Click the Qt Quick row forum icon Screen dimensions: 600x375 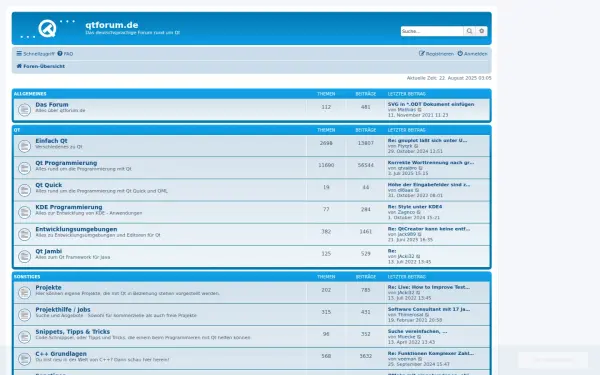[24, 190]
